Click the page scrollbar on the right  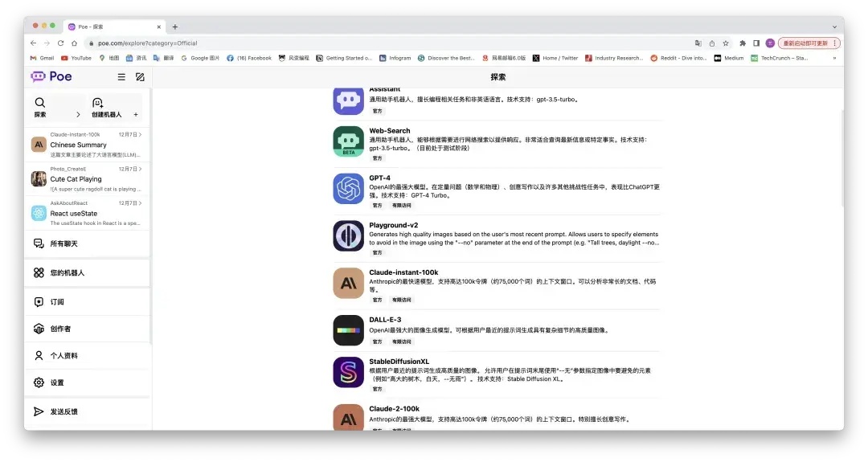[x=841, y=157]
